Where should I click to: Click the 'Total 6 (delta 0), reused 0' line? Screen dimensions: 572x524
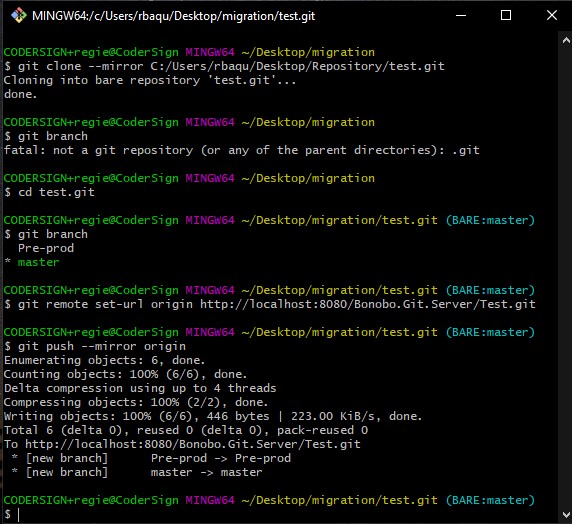(186, 430)
